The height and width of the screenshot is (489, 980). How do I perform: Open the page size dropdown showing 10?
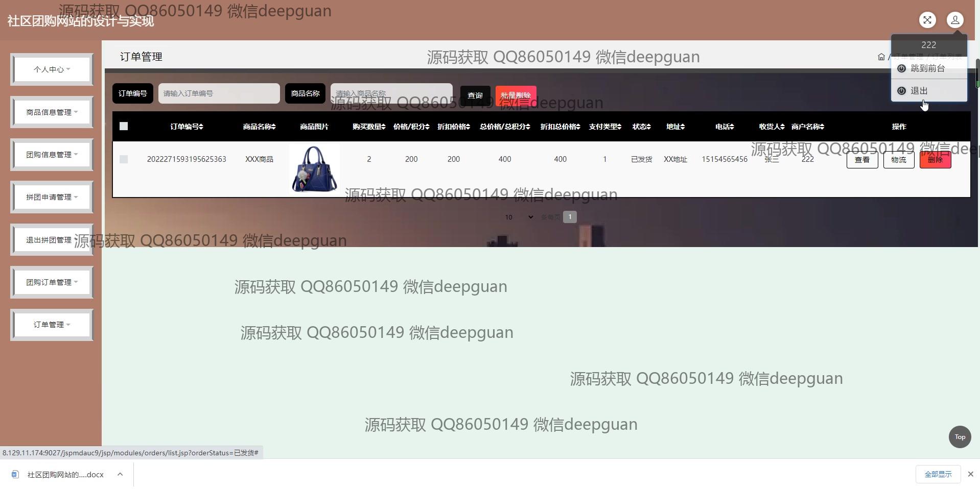tap(519, 217)
